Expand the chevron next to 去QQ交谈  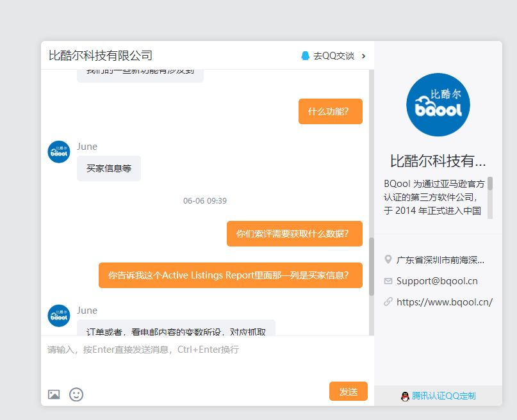[364, 56]
